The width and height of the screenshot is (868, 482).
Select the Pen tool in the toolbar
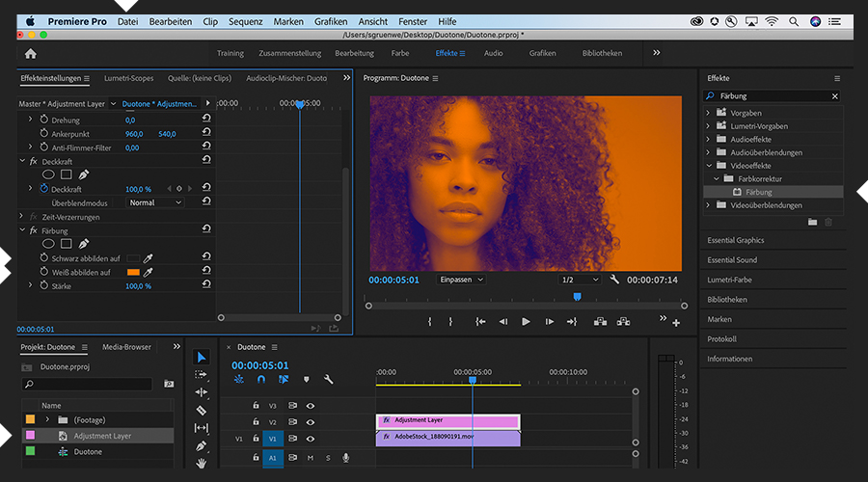click(202, 446)
